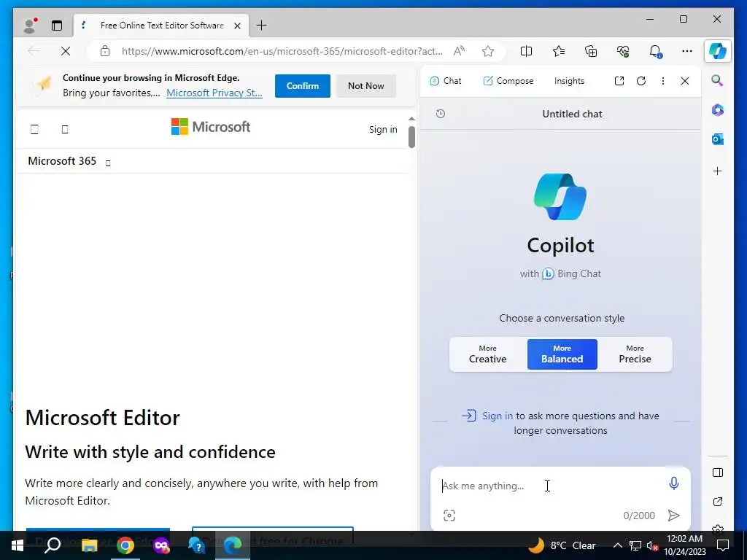
Task: Open the tab actions menu icon
Action: [x=57, y=26]
